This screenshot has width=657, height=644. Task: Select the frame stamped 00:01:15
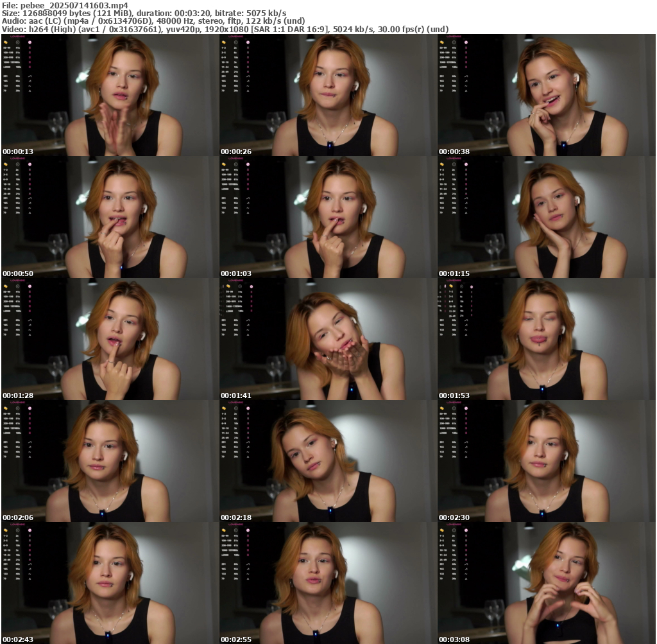(546, 216)
